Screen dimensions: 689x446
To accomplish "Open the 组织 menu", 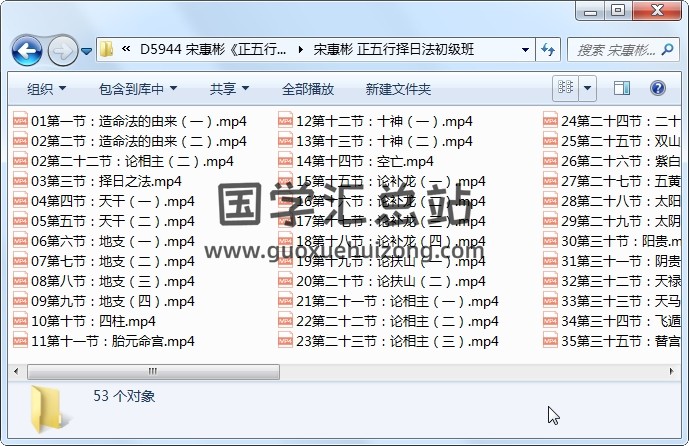I will tap(47, 89).
